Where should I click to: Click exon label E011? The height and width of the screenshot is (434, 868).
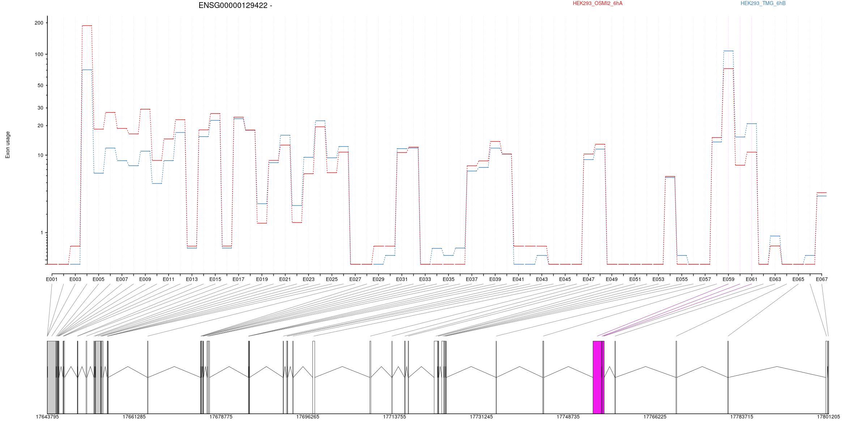(x=169, y=279)
